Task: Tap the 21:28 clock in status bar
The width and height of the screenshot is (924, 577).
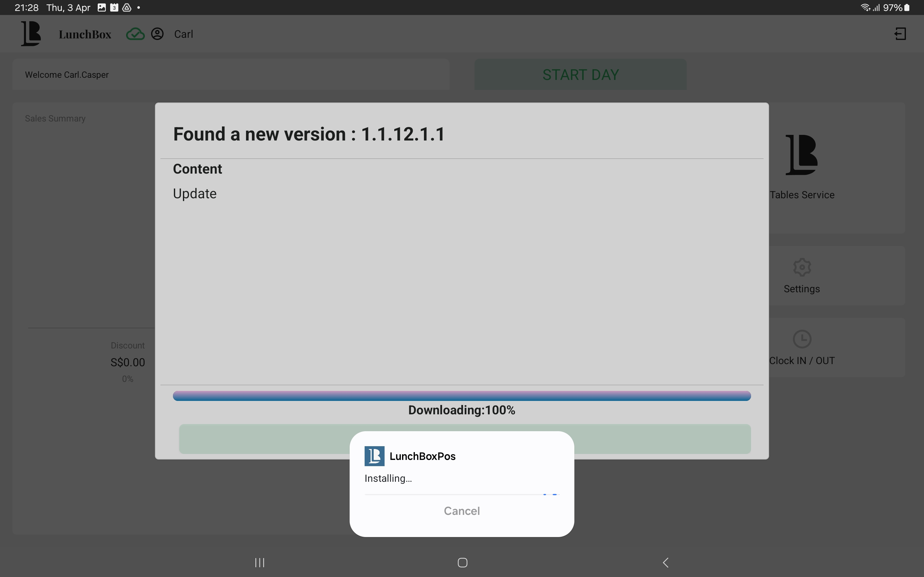Action: 27,7
